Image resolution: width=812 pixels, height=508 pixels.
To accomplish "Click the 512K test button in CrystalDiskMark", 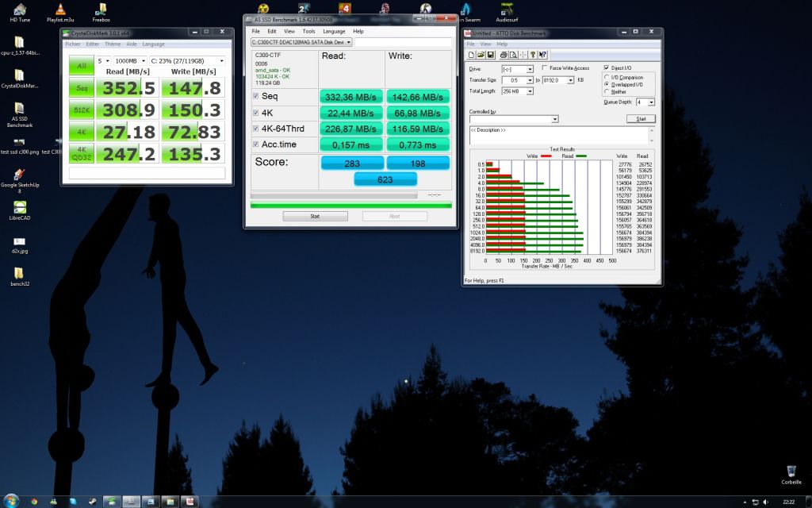I will coord(82,110).
